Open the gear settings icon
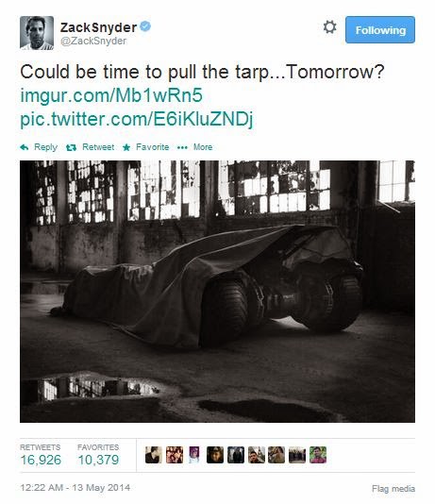Screen dimensions: 435x504 (329, 27)
